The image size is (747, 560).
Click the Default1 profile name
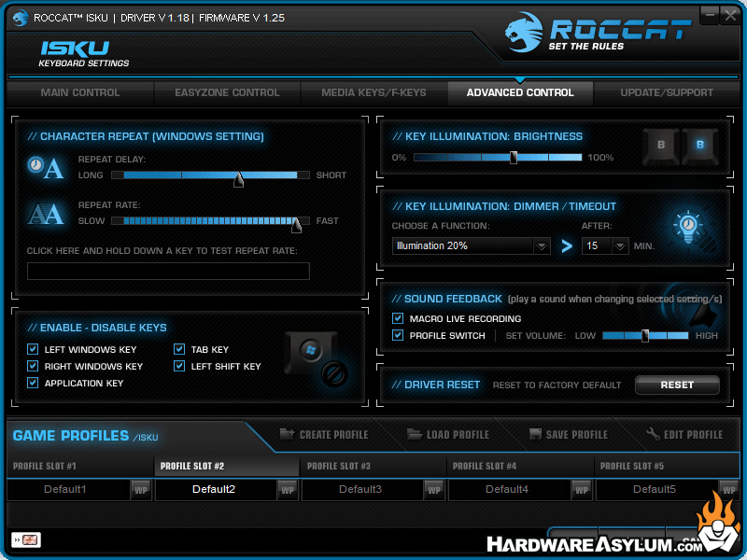point(65,489)
